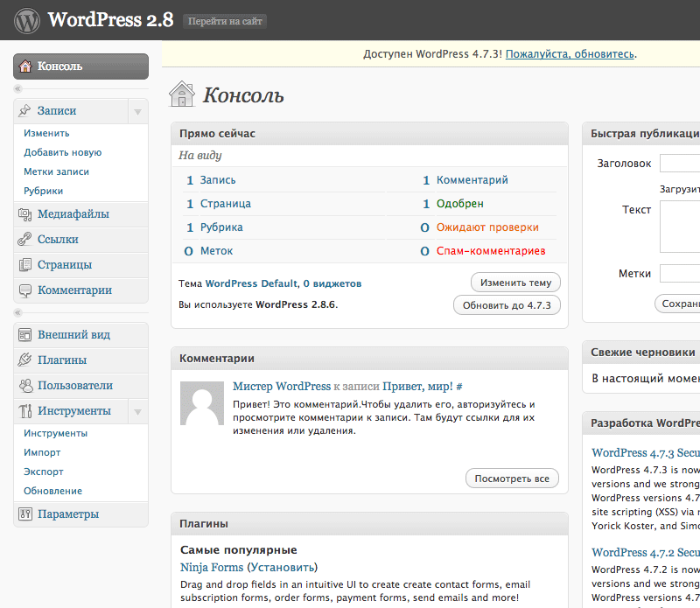The width and height of the screenshot is (700, 608).
Task: Click the Перейти на сайт button
Action: (x=225, y=21)
